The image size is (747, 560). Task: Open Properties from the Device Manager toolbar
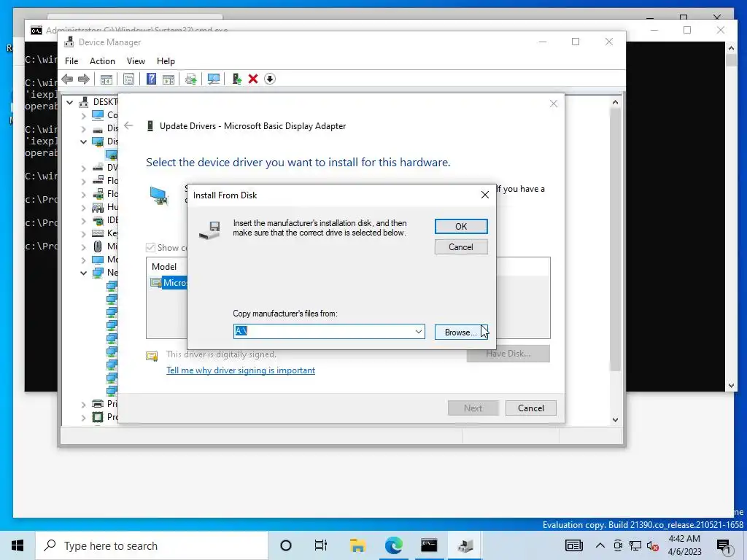(x=128, y=79)
